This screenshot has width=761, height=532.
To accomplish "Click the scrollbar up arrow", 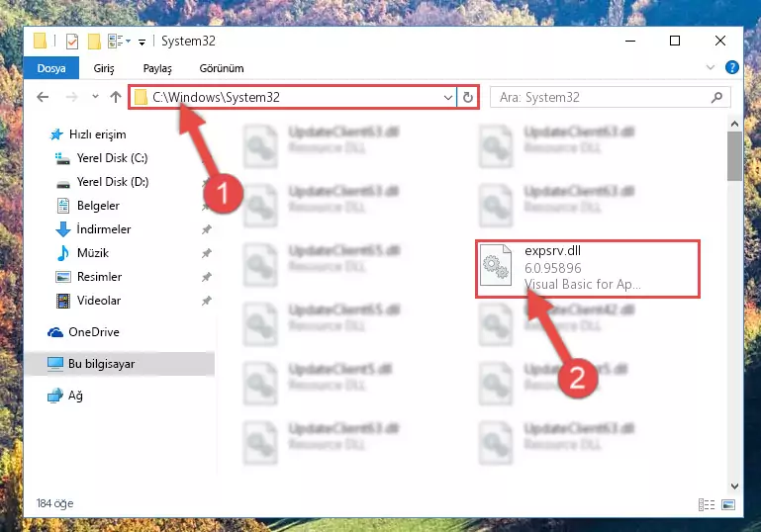I will [734, 124].
